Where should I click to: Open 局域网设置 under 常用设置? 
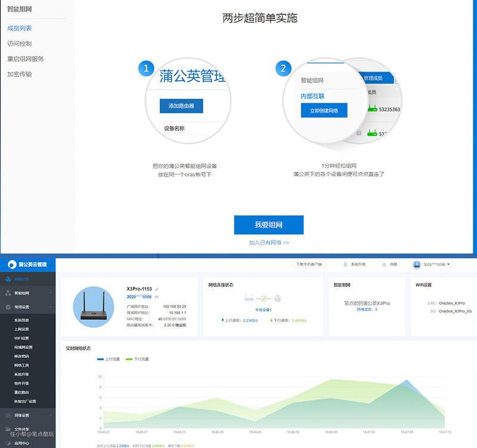tap(23, 347)
